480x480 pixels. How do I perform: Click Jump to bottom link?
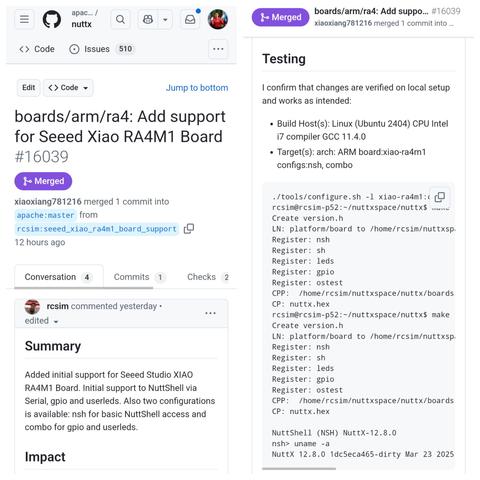click(197, 88)
